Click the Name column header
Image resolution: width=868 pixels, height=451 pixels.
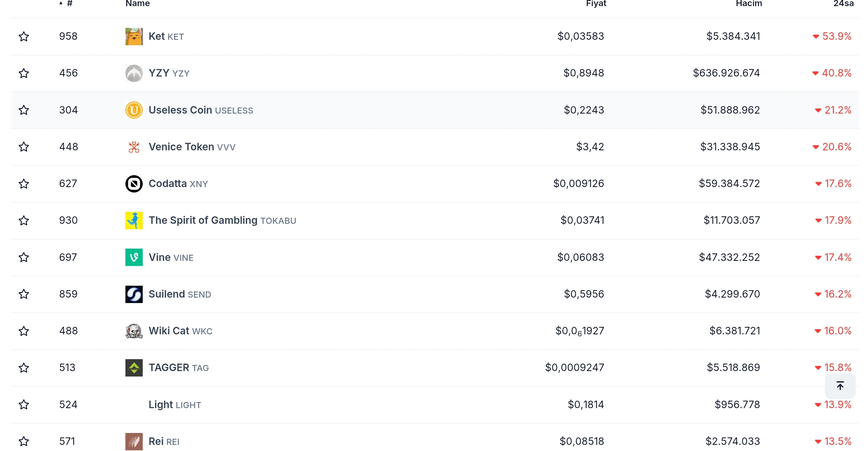(138, 3)
